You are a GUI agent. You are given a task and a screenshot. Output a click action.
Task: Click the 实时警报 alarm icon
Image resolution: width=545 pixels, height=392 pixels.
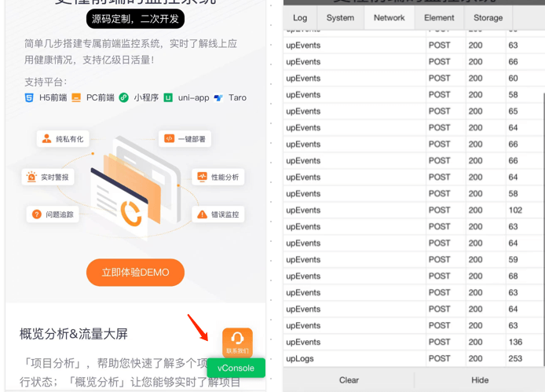31,177
